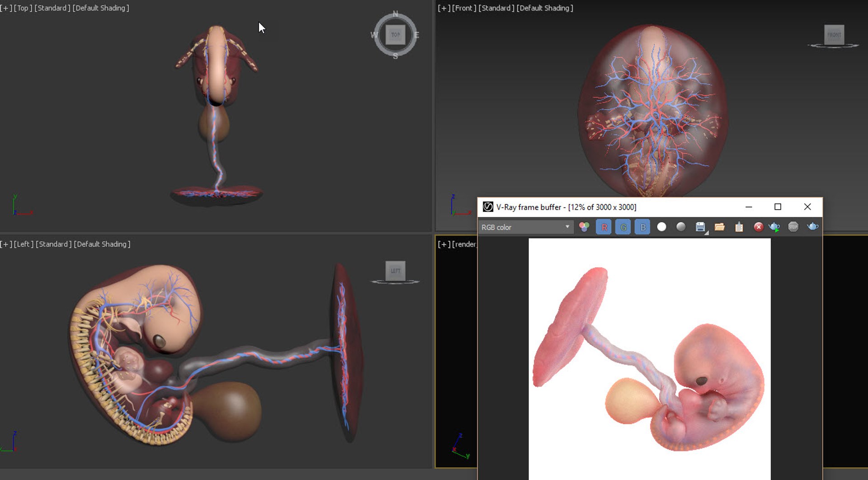Open [Standard] menu in the Top viewport
This screenshot has width=868, height=480.
(x=52, y=8)
